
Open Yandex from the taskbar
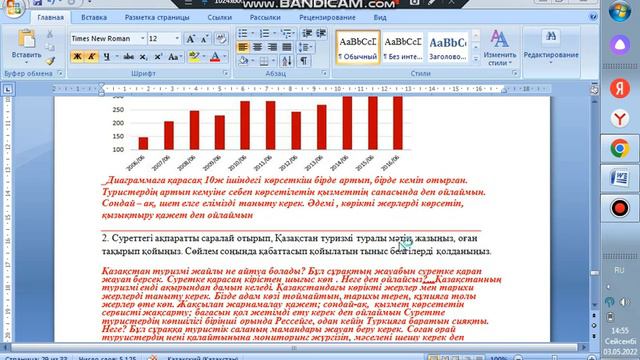point(620,89)
